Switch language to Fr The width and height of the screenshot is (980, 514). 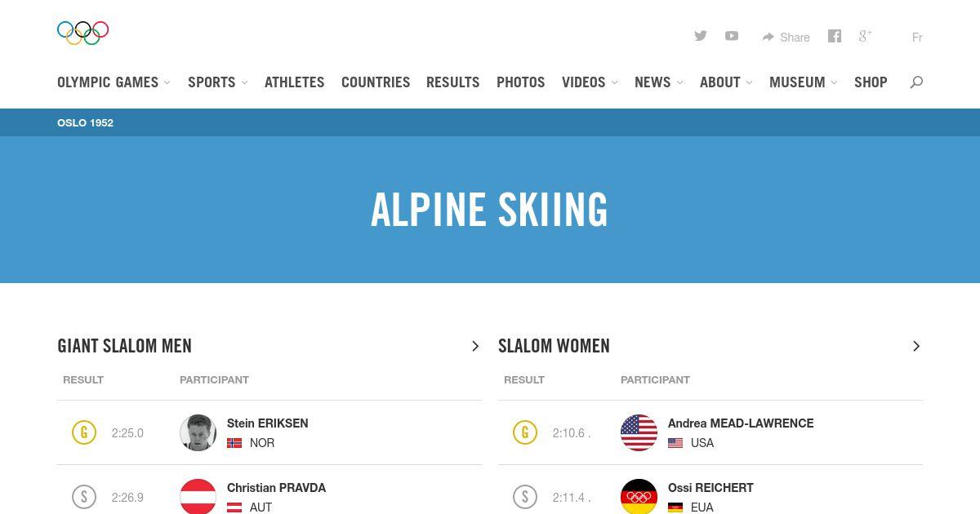pyautogui.click(x=917, y=37)
